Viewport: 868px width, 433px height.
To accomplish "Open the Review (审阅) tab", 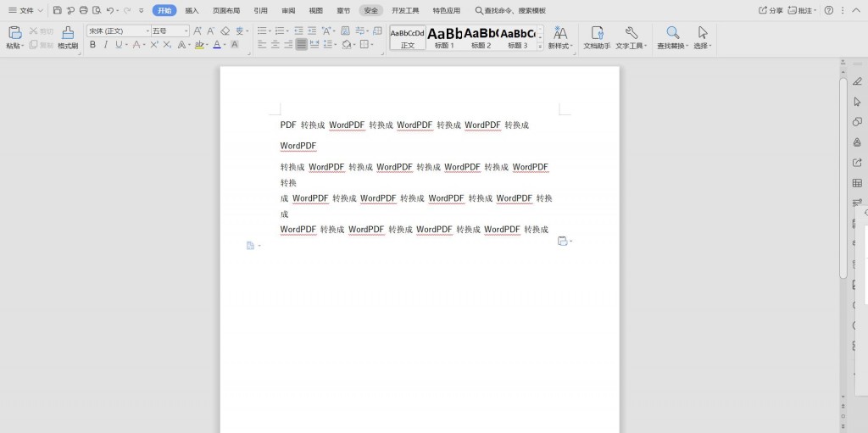I will click(288, 10).
